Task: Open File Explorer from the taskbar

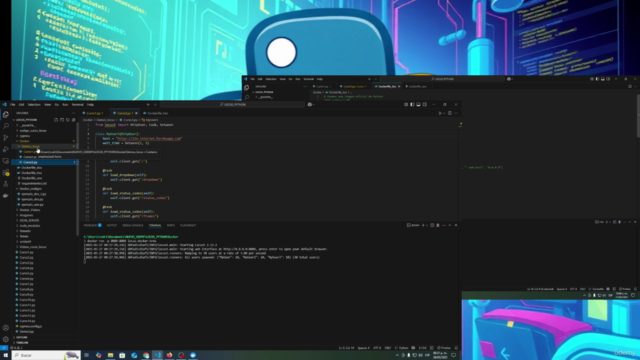Action: click(110, 355)
